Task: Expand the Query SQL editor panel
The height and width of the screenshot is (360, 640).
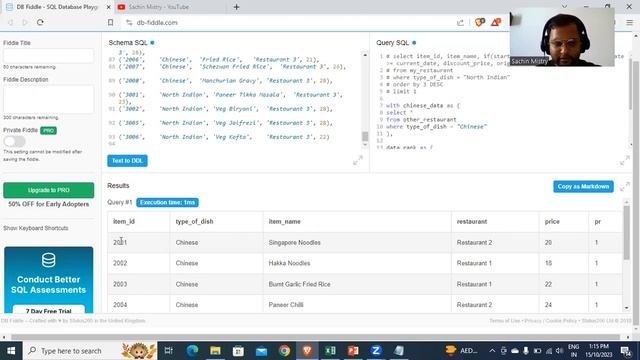Action: pyautogui.click(x=624, y=160)
